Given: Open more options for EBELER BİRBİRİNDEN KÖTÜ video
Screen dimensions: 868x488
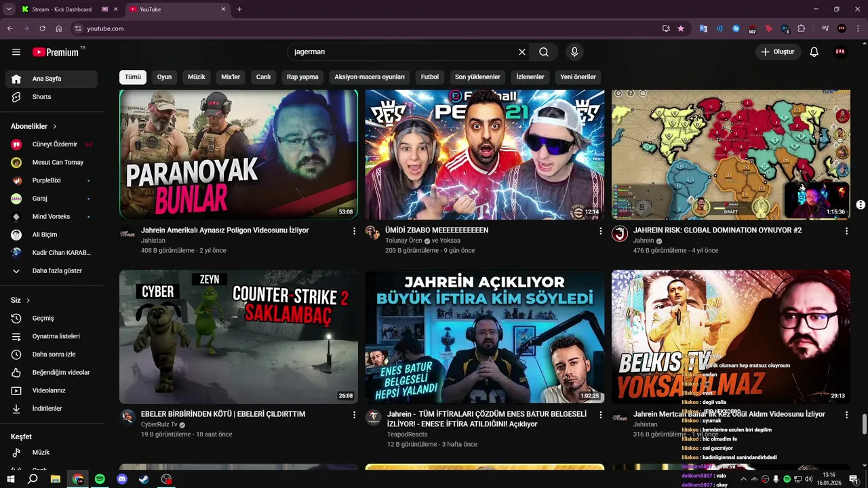Looking at the screenshot, I should [x=354, y=415].
